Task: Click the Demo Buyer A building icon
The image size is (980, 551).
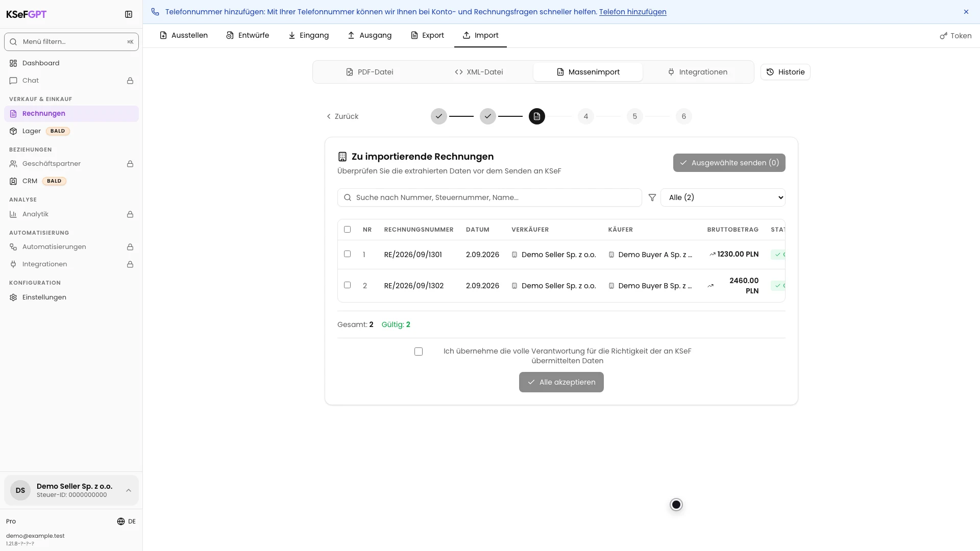Action: coord(611,255)
